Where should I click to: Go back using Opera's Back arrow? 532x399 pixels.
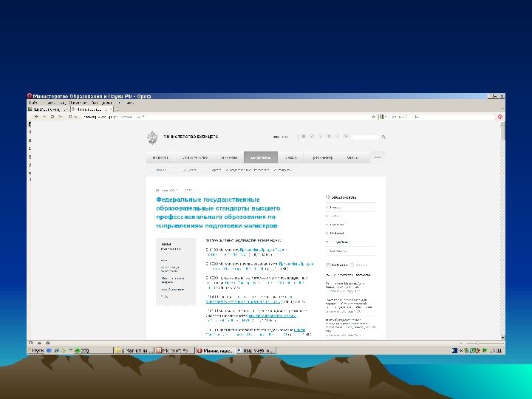point(36,117)
